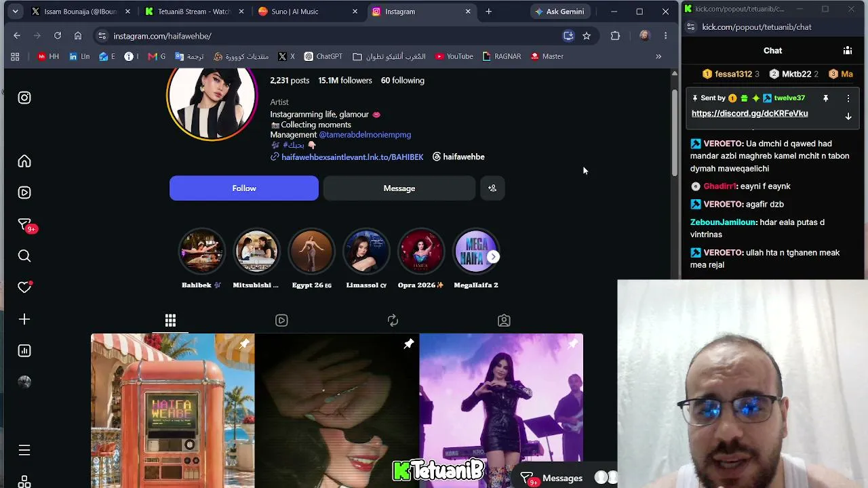Unpin the pinned message in Kick chat

click(825, 98)
